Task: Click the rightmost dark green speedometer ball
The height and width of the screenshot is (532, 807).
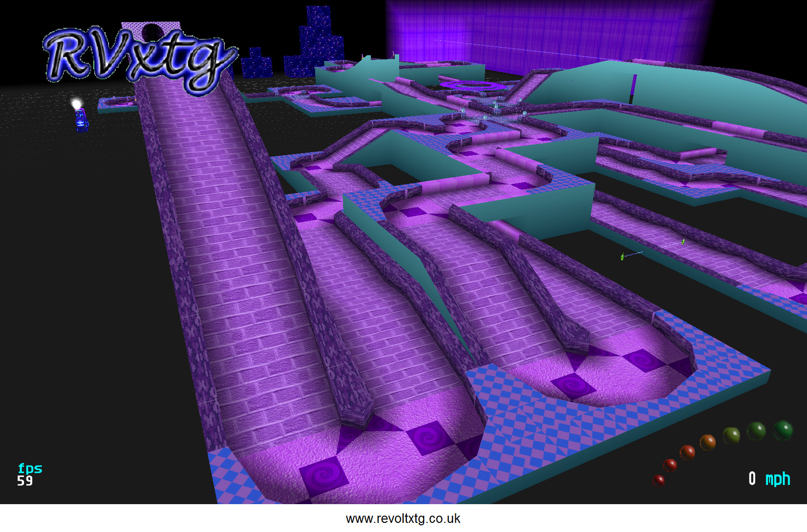Action: coord(783,430)
